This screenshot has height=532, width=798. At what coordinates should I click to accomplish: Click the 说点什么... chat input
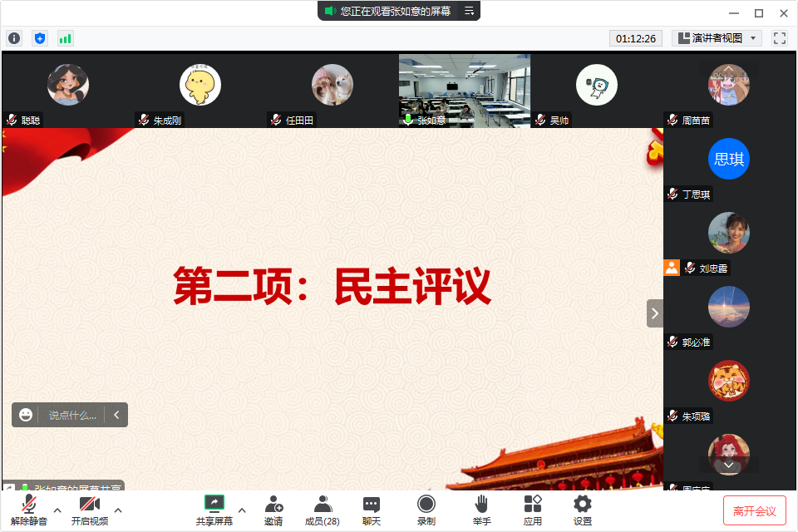coord(71,415)
